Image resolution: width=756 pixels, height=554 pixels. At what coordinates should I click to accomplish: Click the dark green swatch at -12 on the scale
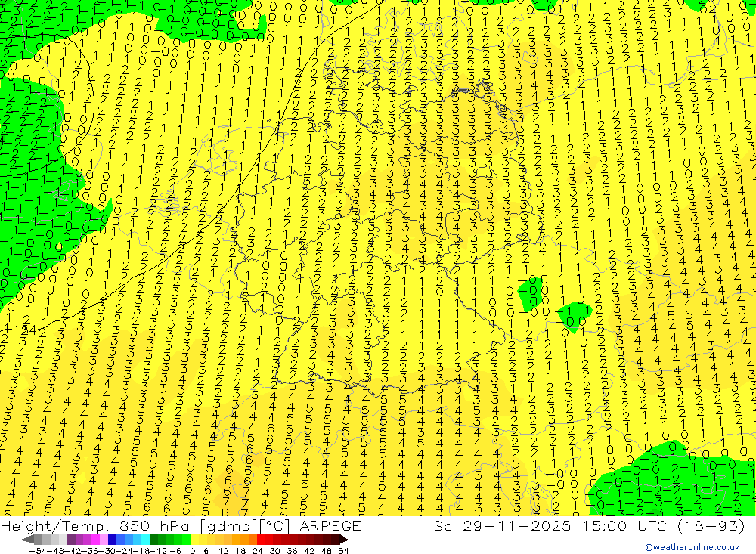click(153, 539)
